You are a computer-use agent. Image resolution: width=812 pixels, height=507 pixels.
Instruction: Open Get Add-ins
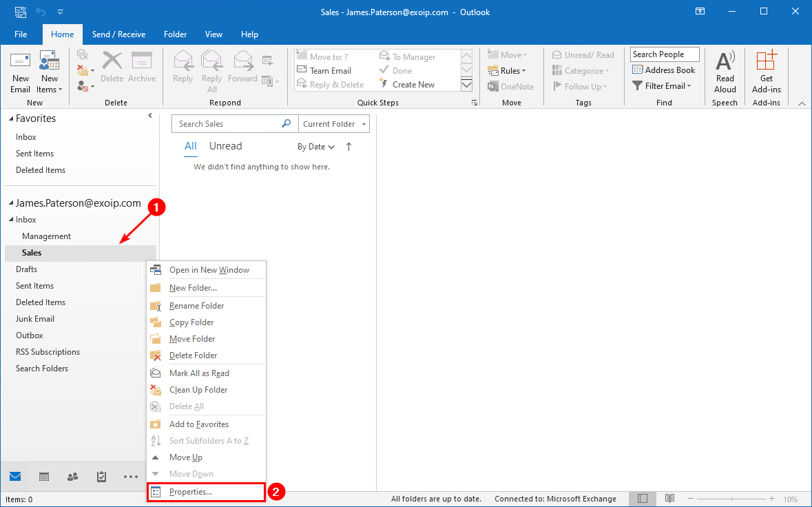tap(766, 72)
